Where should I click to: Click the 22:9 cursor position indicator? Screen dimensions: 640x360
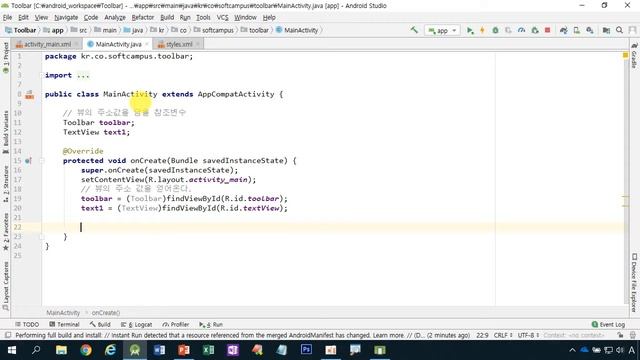pyautogui.click(x=482, y=336)
